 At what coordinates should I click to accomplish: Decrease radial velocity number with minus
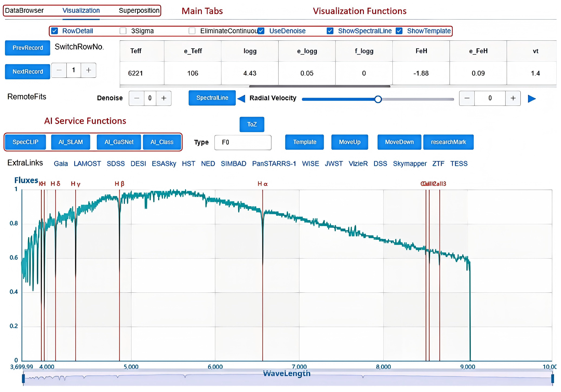click(x=467, y=98)
